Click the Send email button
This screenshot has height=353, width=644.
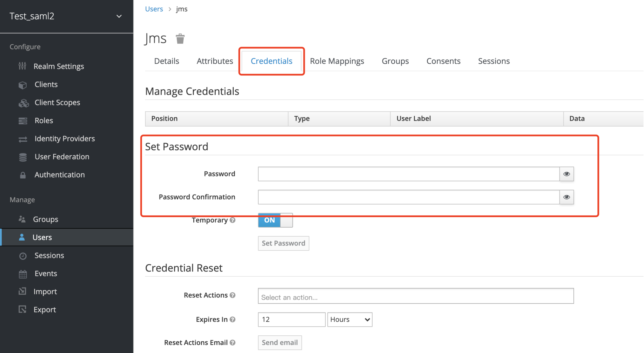coord(280,342)
